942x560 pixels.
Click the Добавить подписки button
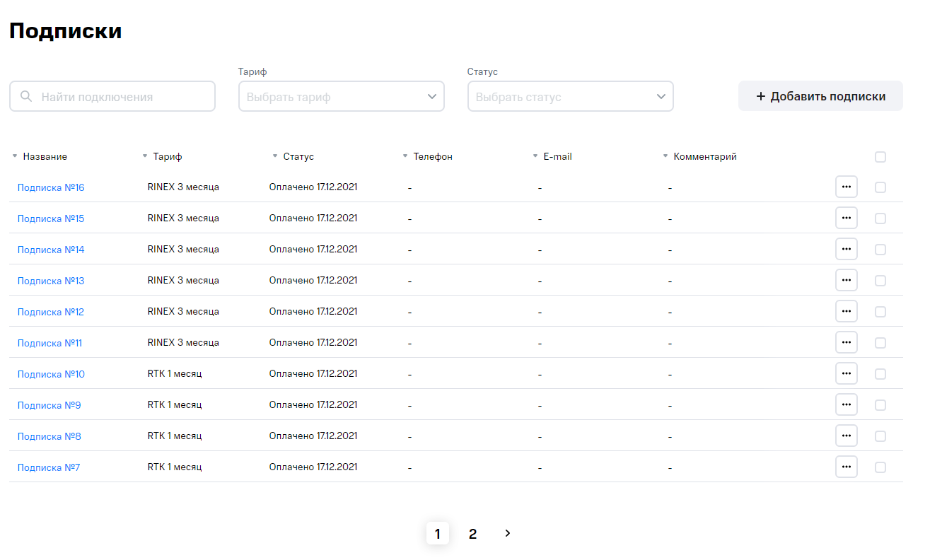(820, 96)
